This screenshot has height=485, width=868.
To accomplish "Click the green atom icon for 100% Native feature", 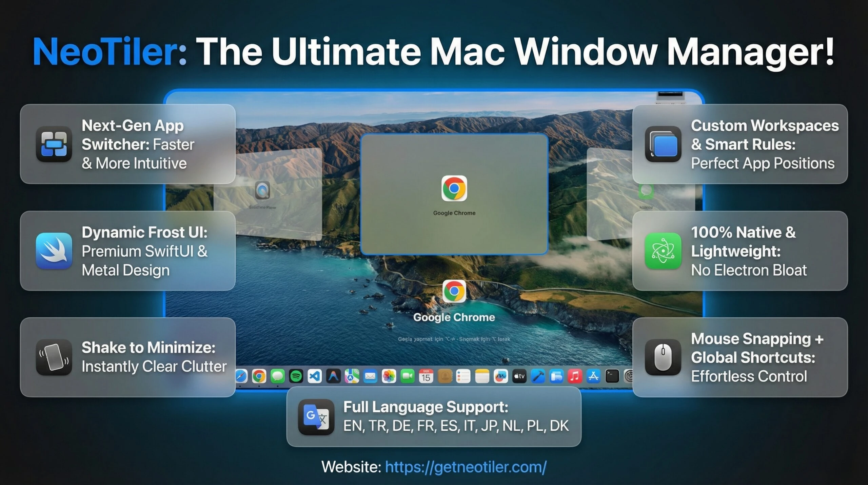I will click(664, 252).
